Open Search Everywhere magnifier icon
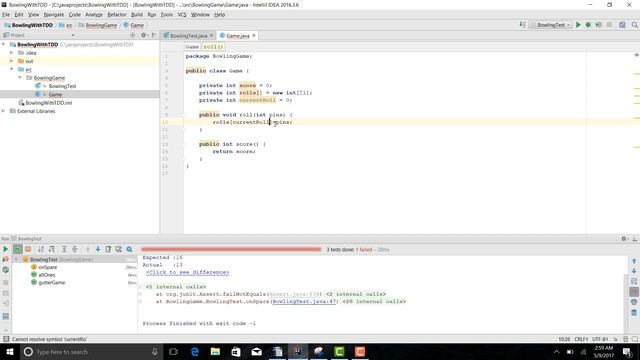Screen dimensions: 640x360 634,25
